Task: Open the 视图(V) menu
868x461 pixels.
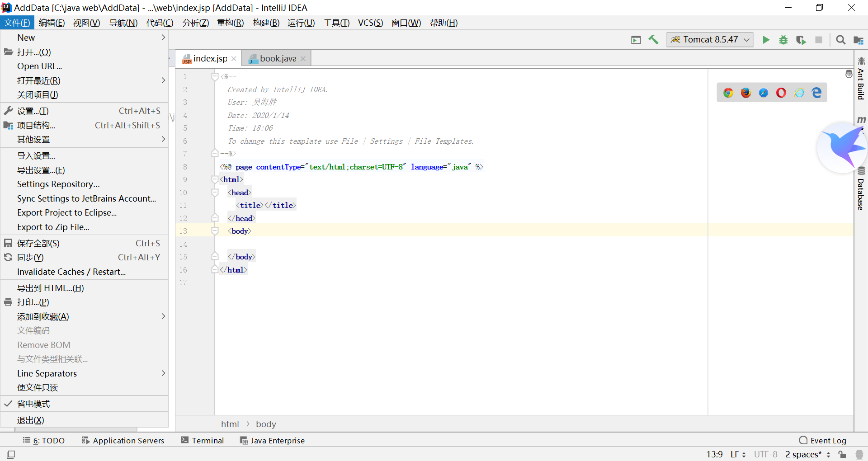Action: [87, 23]
